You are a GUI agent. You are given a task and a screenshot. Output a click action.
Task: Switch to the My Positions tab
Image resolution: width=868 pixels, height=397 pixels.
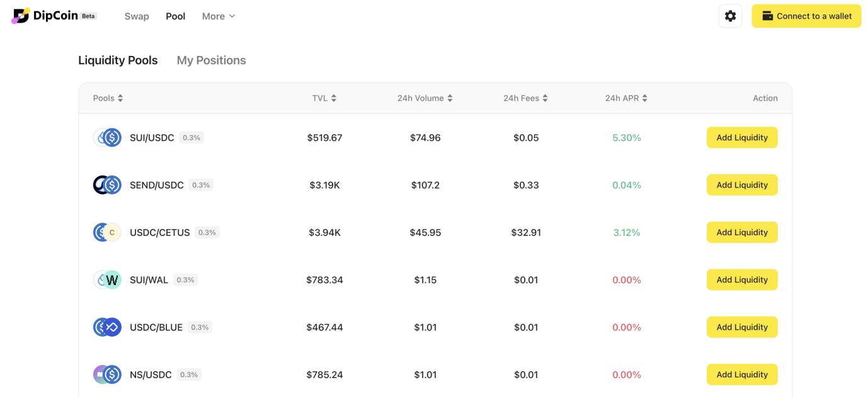tap(211, 60)
